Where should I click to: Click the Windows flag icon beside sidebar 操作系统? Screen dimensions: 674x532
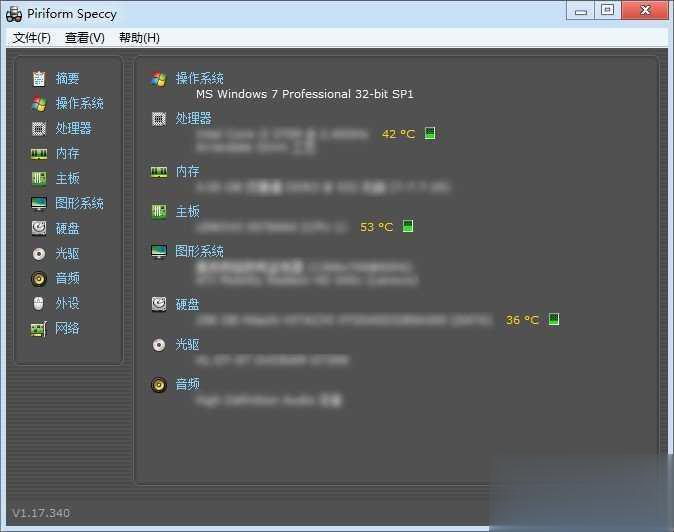(39, 104)
